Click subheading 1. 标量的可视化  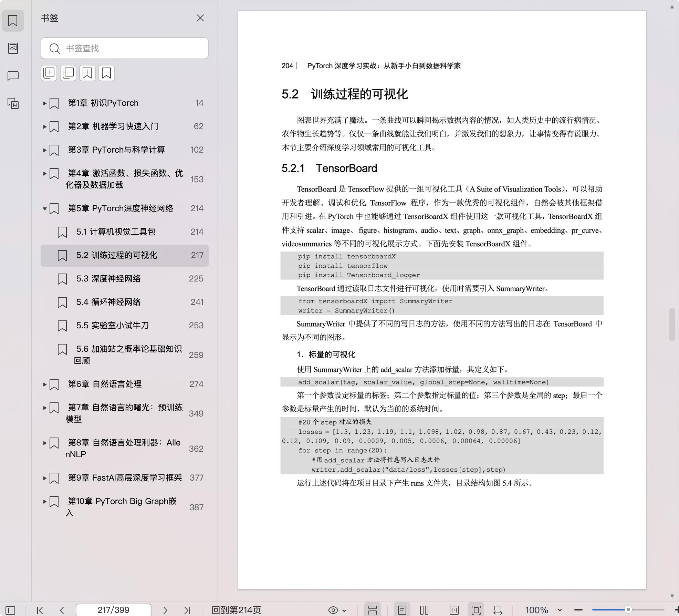(x=326, y=355)
